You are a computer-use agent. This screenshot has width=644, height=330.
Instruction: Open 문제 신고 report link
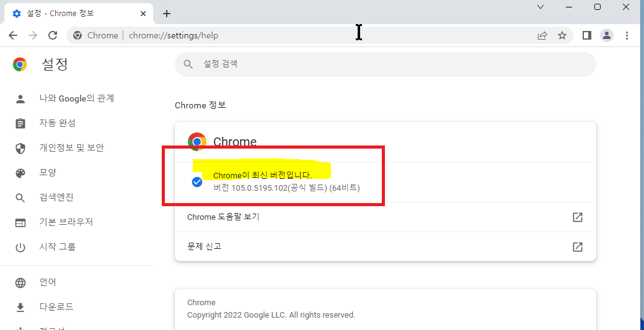(386, 246)
